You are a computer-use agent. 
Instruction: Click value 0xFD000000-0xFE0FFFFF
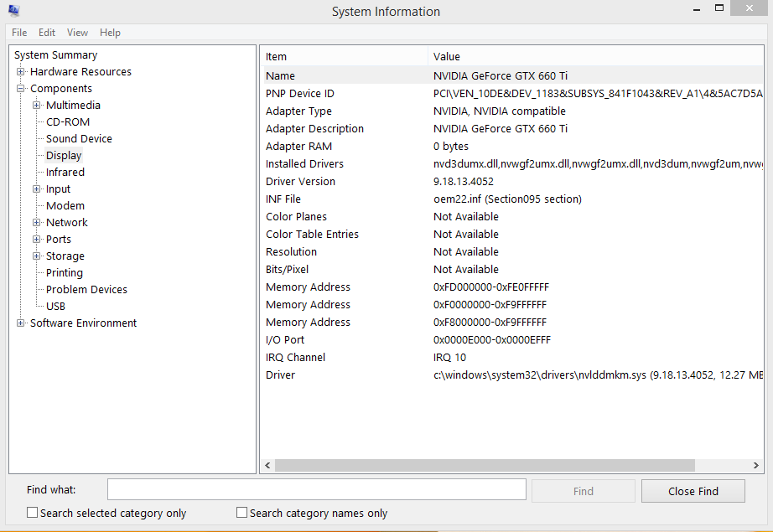[x=491, y=287]
